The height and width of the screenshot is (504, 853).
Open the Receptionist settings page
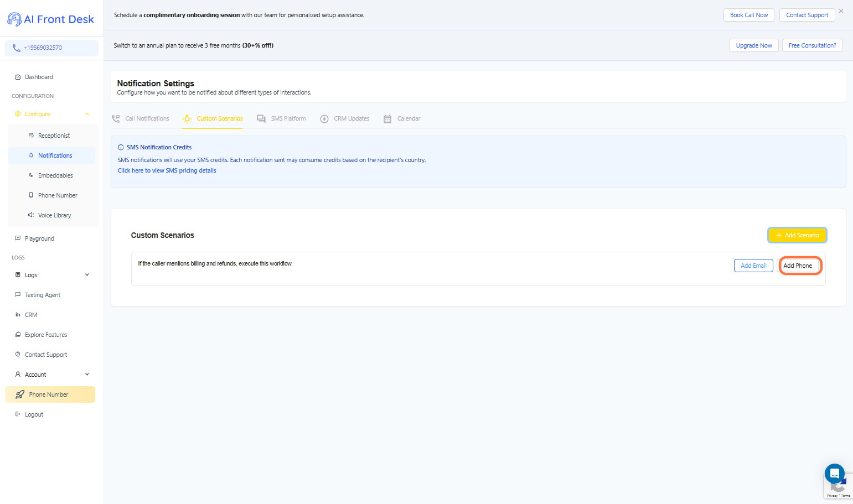(53, 136)
